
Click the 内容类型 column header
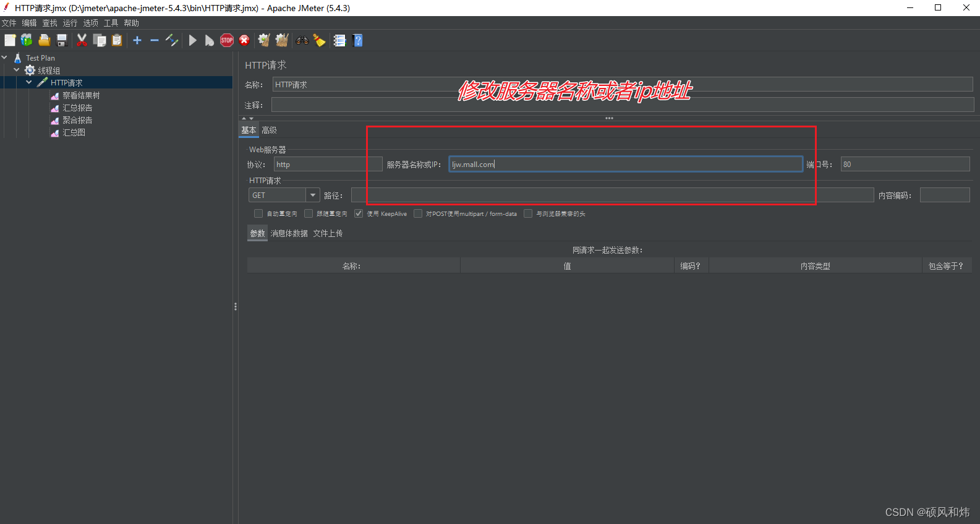815,265
